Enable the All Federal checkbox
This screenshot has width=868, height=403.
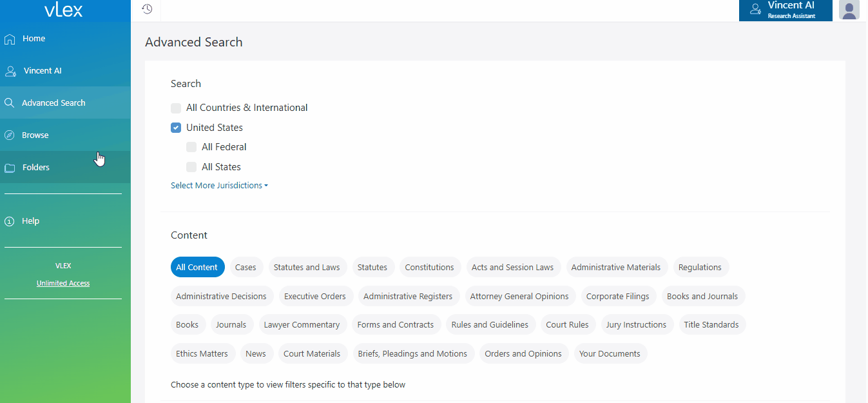coord(191,147)
